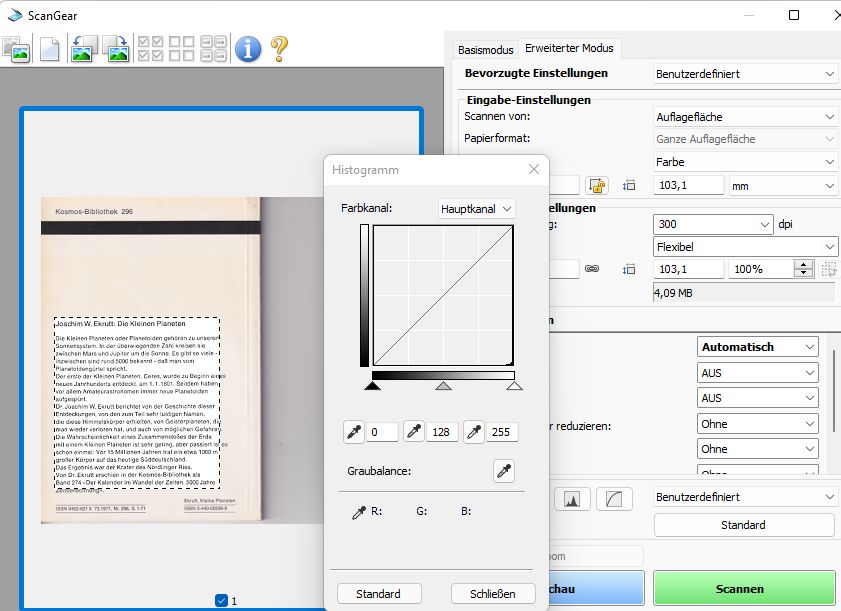
Task: Close the Histogramm dialog with the X
Action: 534,170
